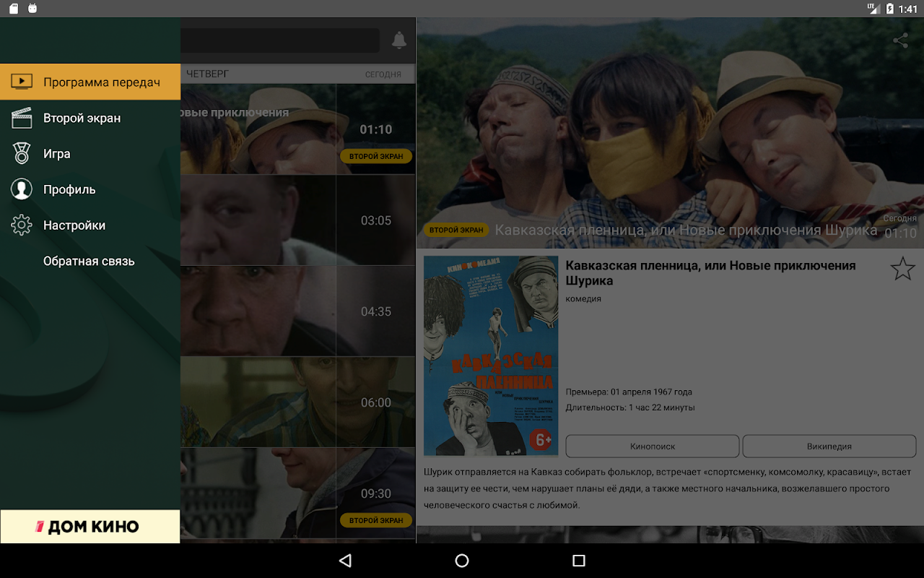This screenshot has height=578, width=924.
Task: Click the gear icon beside Настройки
Action: pos(22,225)
